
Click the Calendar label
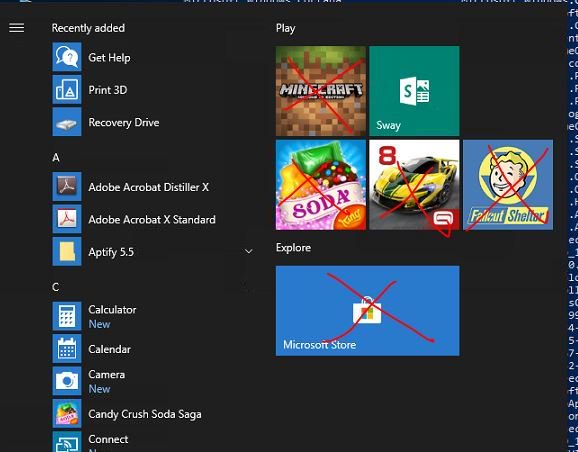(109, 349)
